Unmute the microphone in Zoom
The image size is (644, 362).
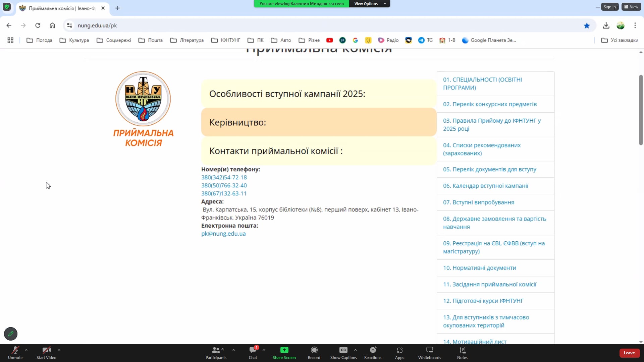click(15, 353)
